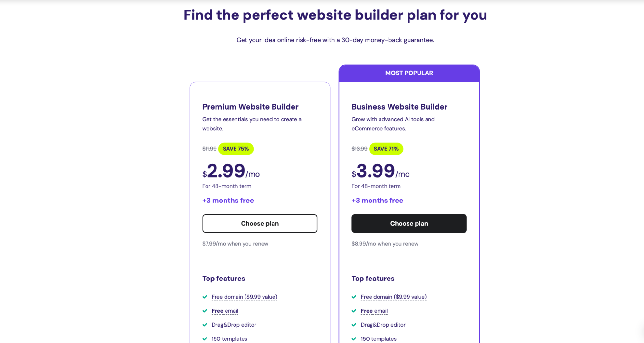Viewport: 644px width, 343px height.
Task: Click the checkmark beside Drag&Drop editor in Premium plan
Action: pyautogui.click(x=205, y=325)
